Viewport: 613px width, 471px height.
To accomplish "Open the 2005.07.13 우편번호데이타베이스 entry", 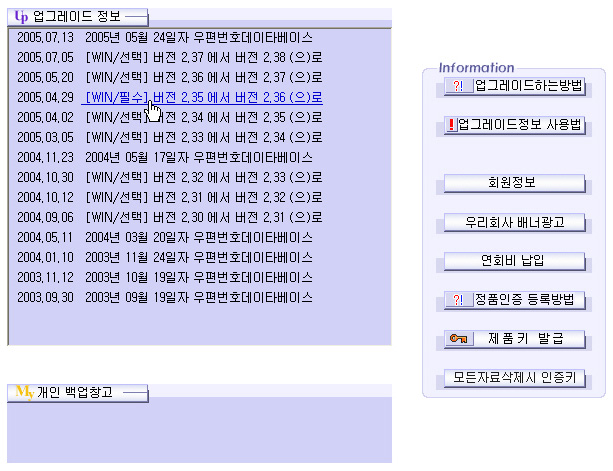I will click(x=199, y=38).
